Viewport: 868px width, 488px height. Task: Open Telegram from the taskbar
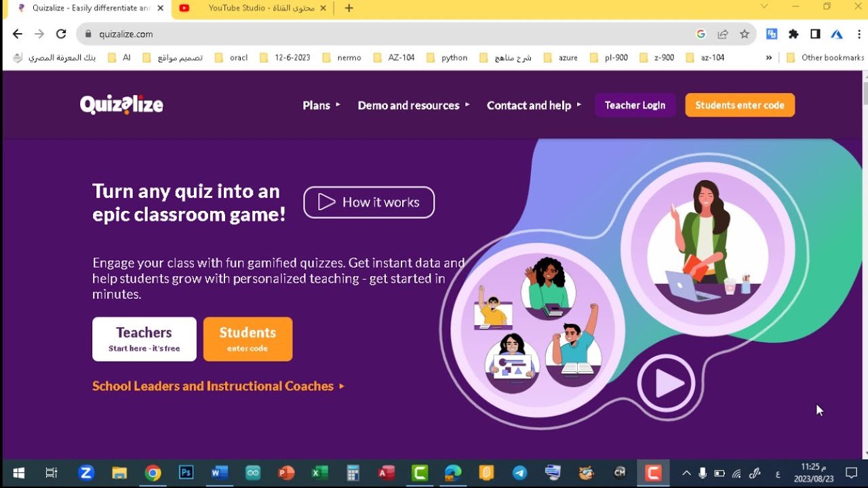(x=519, y=473)
